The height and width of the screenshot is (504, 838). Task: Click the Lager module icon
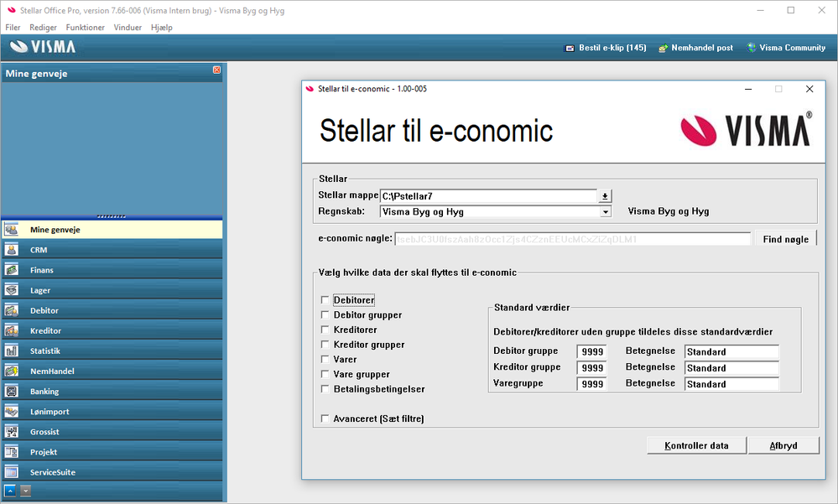tap(11, 290)
